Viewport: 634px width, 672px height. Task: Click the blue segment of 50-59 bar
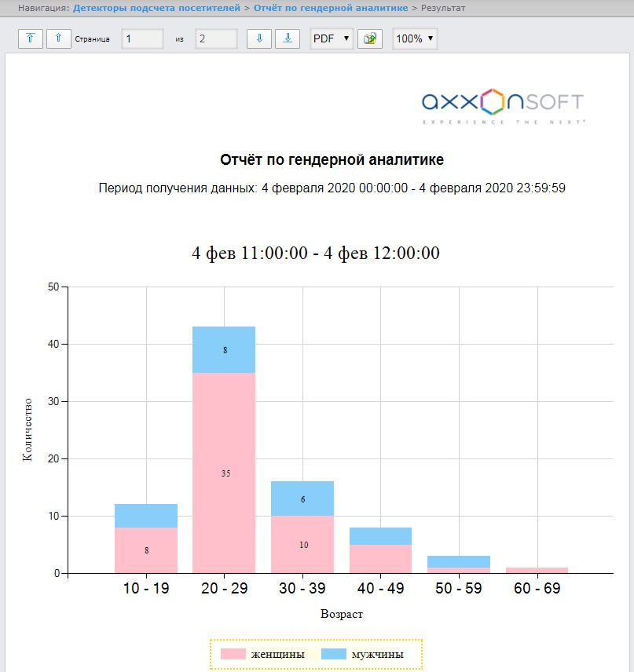[x=459, y=561]
